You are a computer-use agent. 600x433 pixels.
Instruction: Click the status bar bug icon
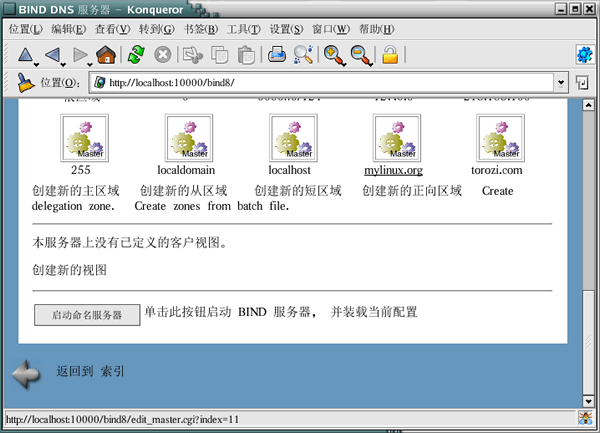[585, 418]
